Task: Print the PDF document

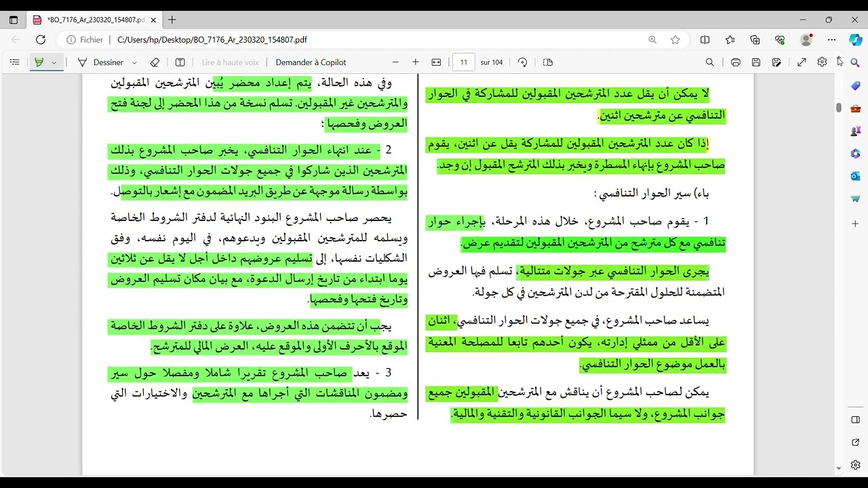Action: click(736, 62)
